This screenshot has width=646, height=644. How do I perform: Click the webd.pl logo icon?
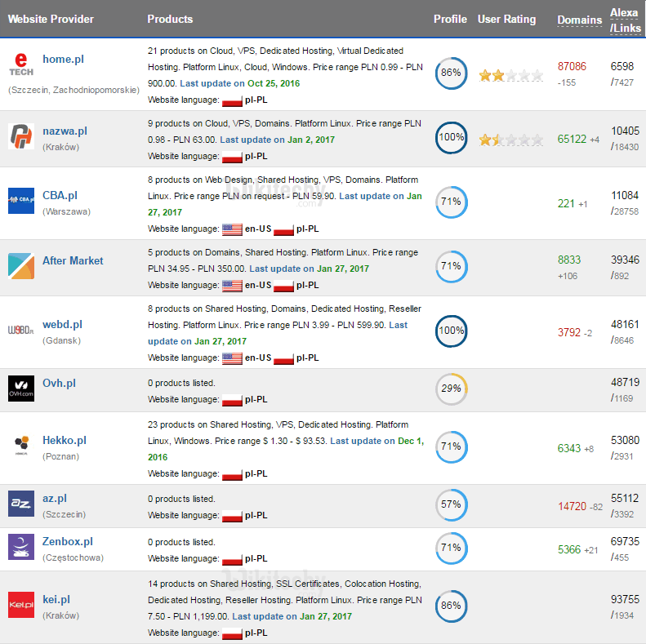[x=20, y=331]
